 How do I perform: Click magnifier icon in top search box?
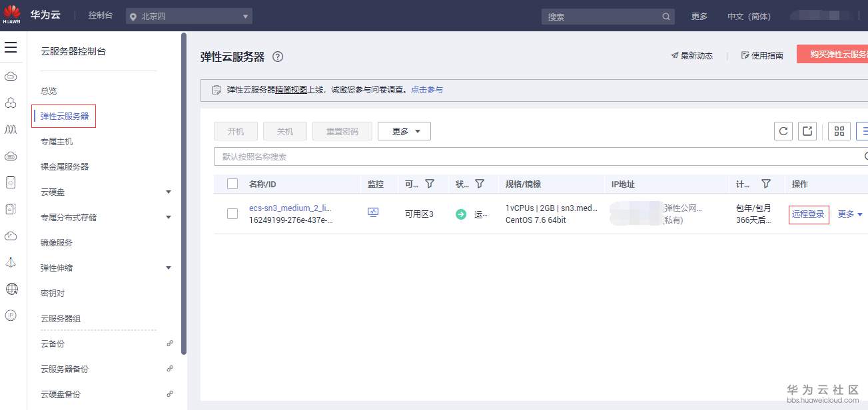666,17
